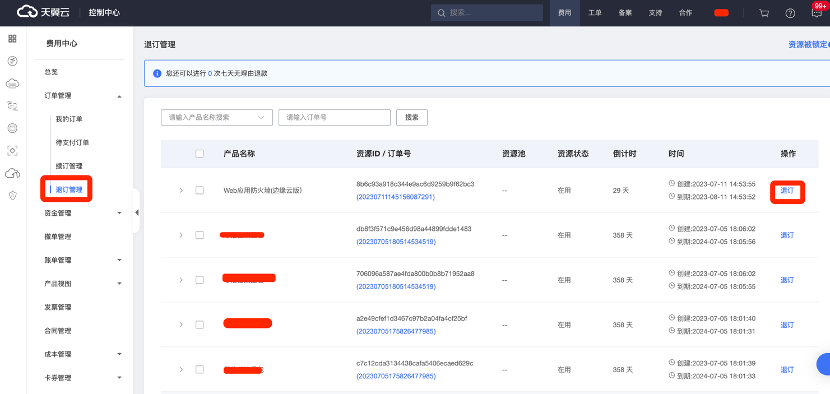Screen dimensions: 830x394
Task: Select 我的订单 in the side menu
Action: [69, 119]
